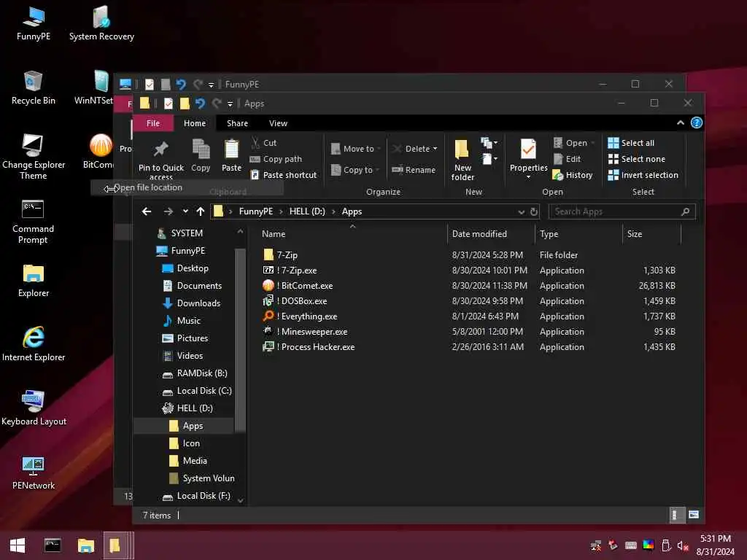Click the network tray icon

595,545
